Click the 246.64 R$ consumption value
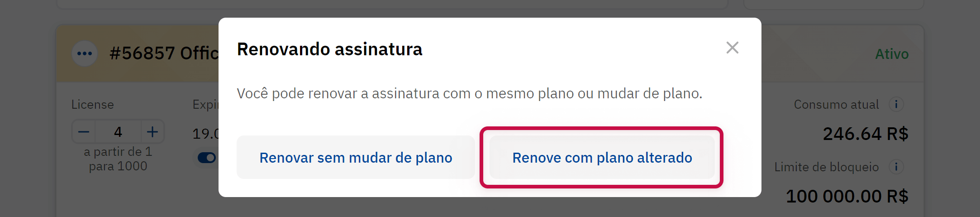 click(x=865, y=134)
